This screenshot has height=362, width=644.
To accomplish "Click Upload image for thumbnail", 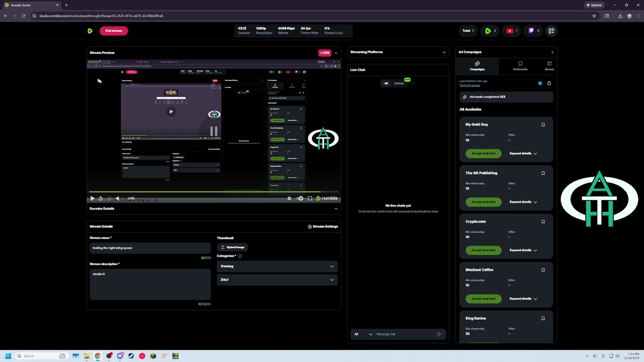I will coord(233,247).
